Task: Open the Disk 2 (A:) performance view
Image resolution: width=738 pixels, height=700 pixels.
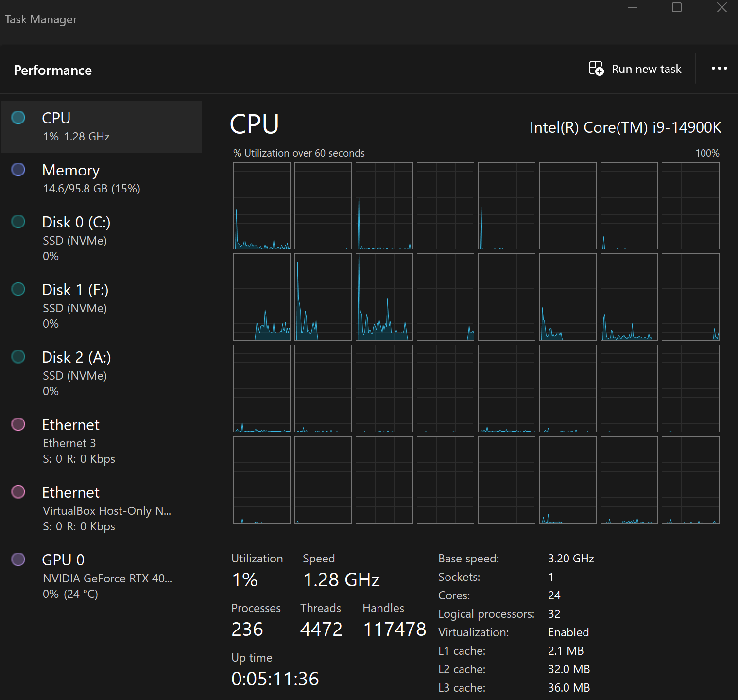Action: [102, 374]
